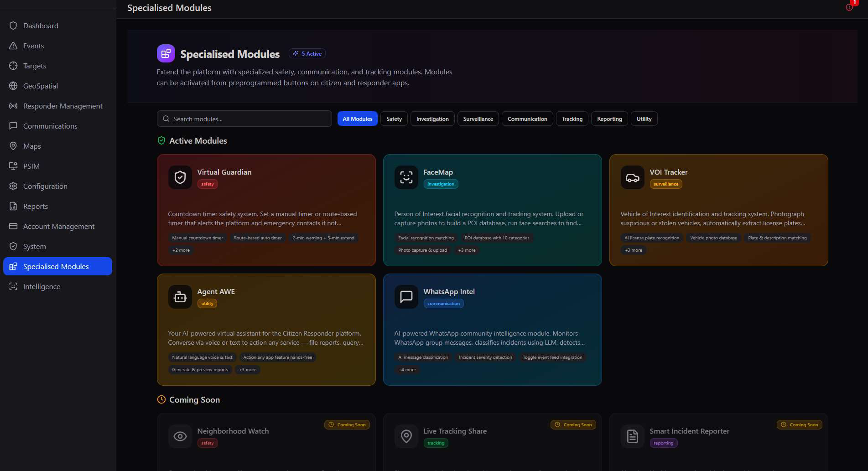Screen dimensions: 868x471
Task: Expand '+4 more' features on WhatsApp Intel
Action: pos(407,369)
